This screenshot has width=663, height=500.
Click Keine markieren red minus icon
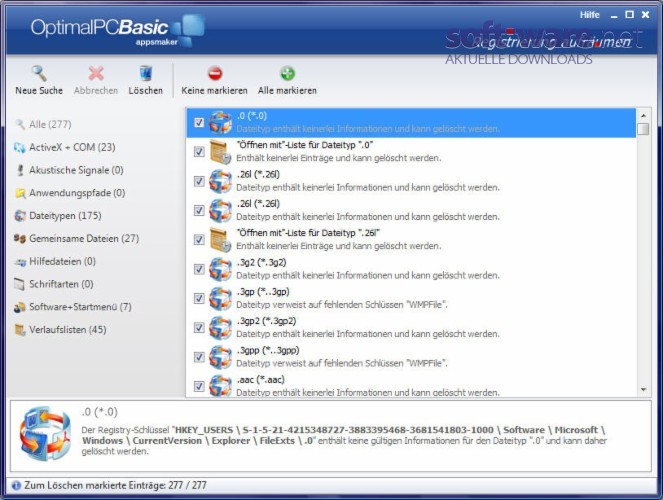215,73
